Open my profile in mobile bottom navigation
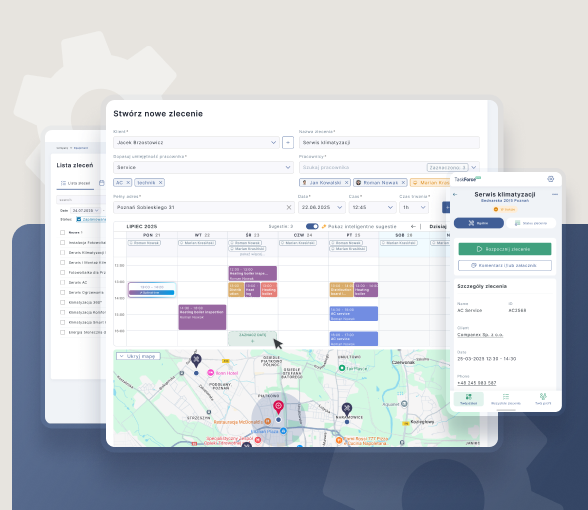The image size is (588, 510). (543, 399)
